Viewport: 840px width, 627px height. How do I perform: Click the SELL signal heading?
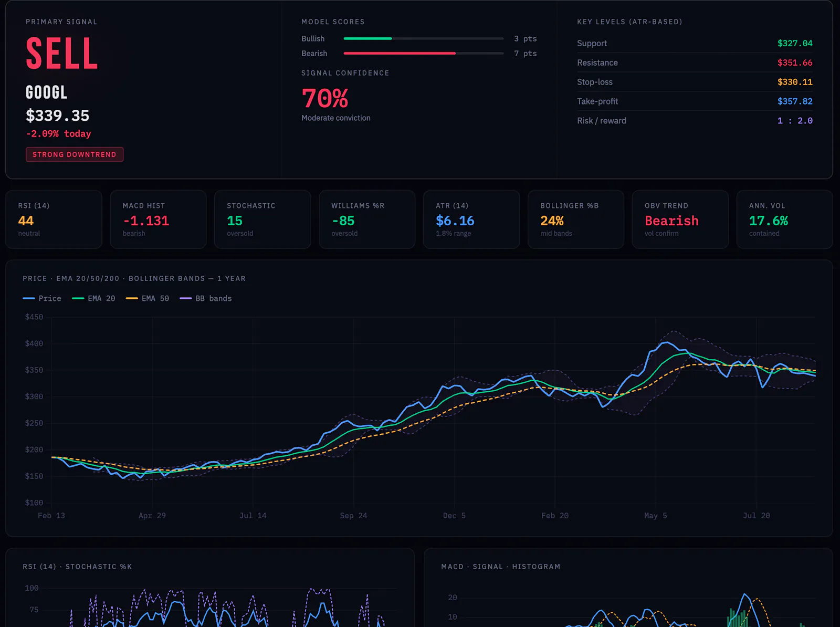coord(62,54)
